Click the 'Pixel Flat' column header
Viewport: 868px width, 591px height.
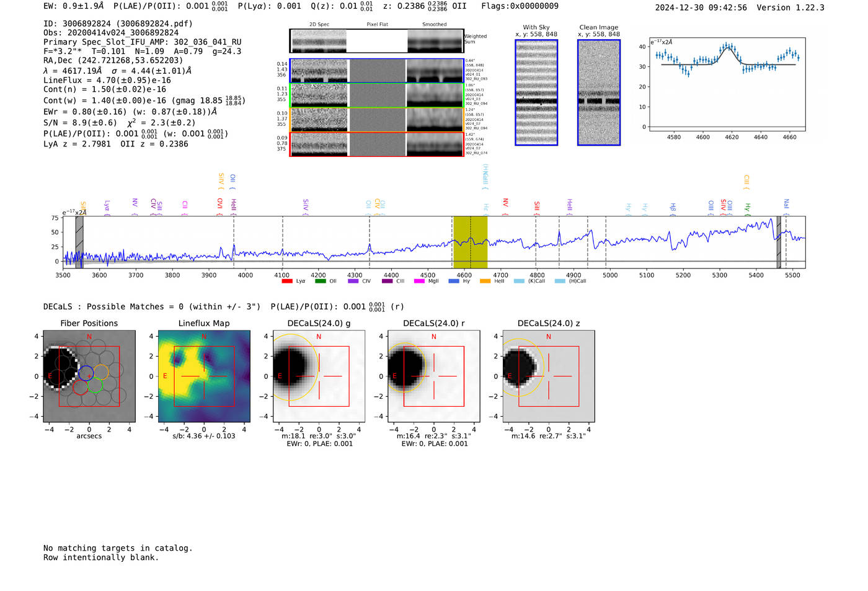377,24
